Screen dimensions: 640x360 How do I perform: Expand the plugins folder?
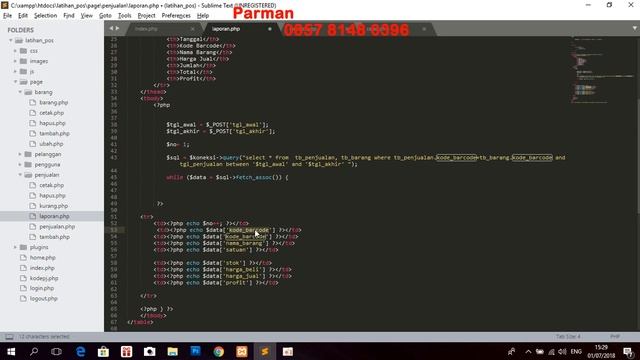(x=16, y=247)
